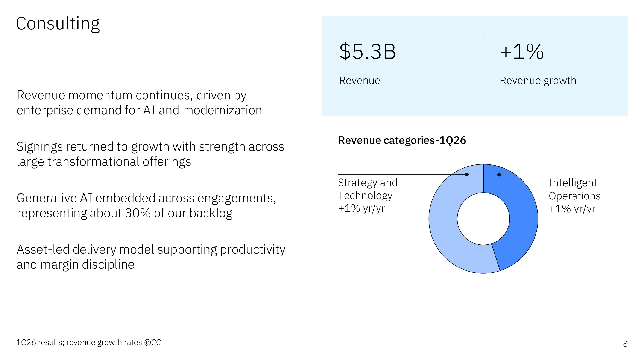Click the callout dot on the dark blue segment
Screen dimensions: 644x362
click(x=499, y=175)
